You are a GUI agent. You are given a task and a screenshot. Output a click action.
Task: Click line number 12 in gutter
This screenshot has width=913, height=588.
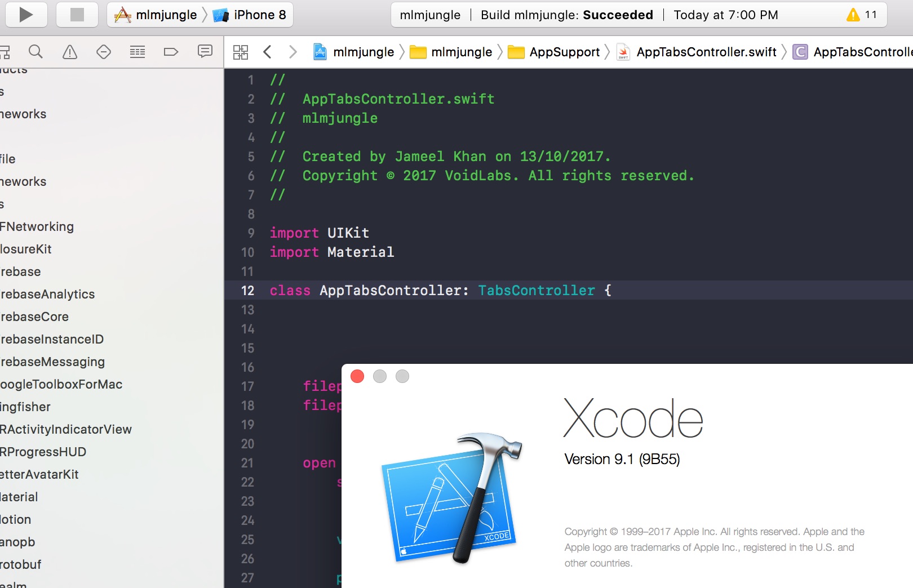pyautogui.click(x=248, y=291)
